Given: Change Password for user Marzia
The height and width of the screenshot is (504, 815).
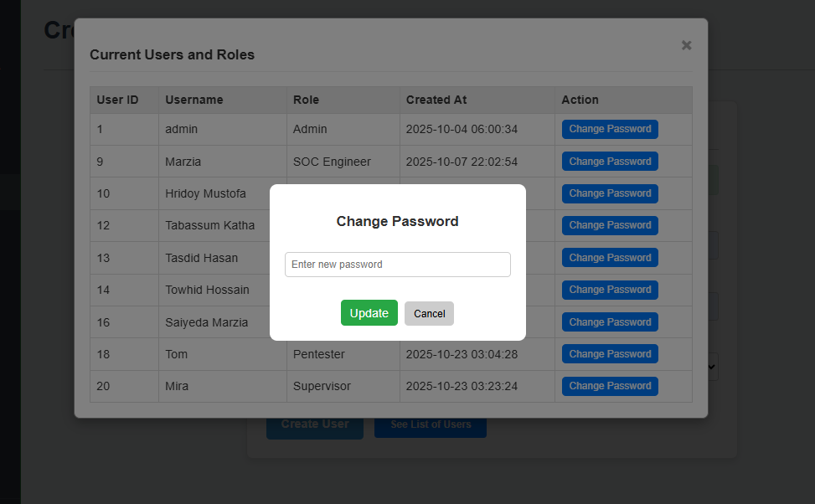Looking at the screenshot, I should [x=610, y=162].
